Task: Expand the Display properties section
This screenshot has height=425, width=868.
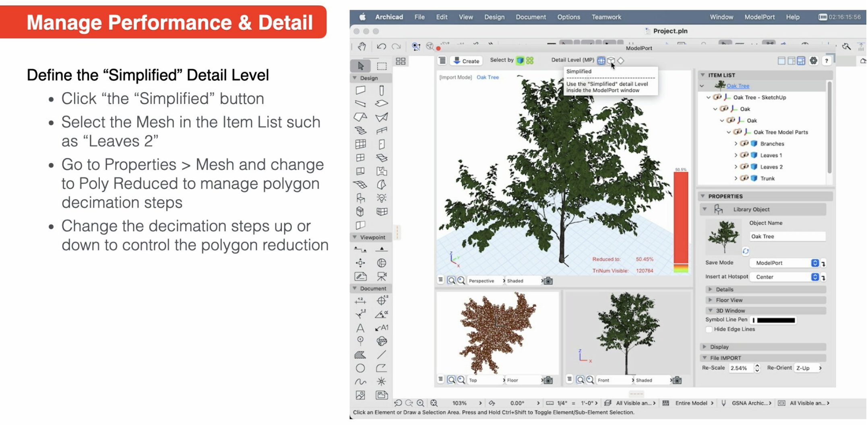Action: [x=763, y=347]
